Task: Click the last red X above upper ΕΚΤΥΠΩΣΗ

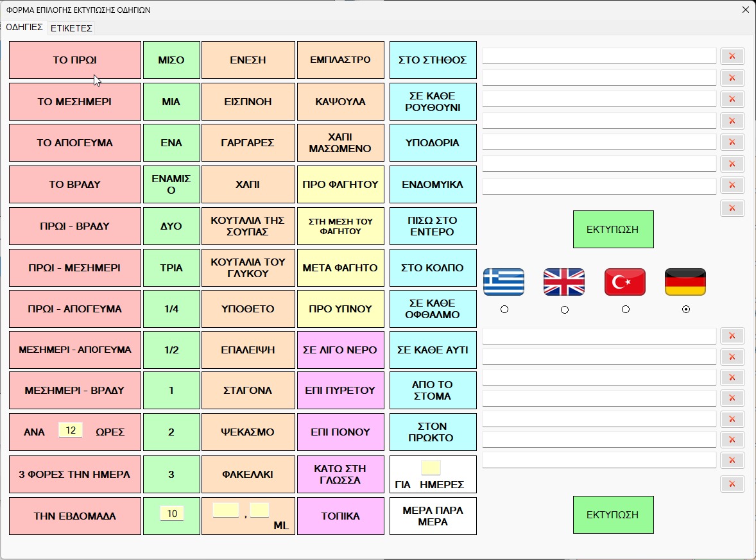Action: point(732,208)
